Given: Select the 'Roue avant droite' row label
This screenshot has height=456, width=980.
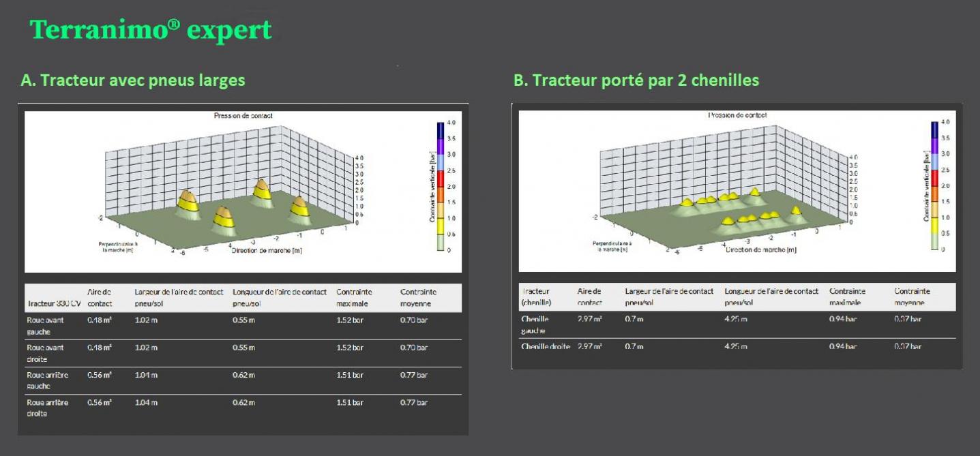Looking at the screenshot, I should coord(45,352).
